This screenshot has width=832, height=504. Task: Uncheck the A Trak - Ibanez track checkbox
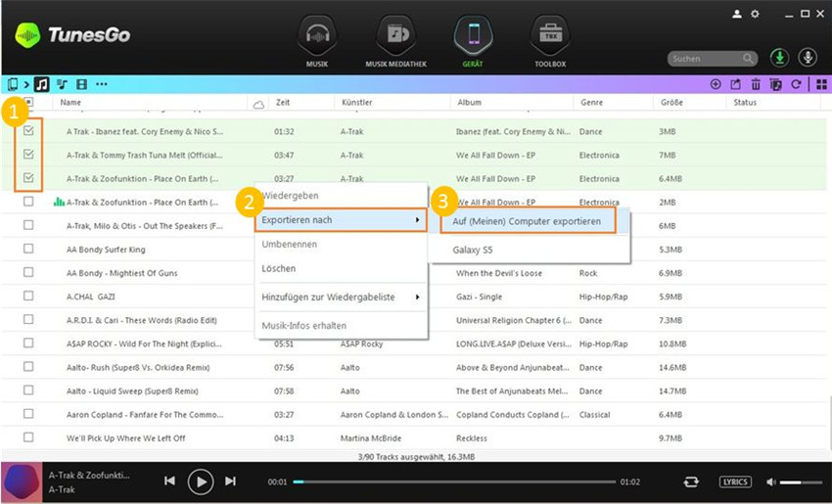[x=28, y=130]
